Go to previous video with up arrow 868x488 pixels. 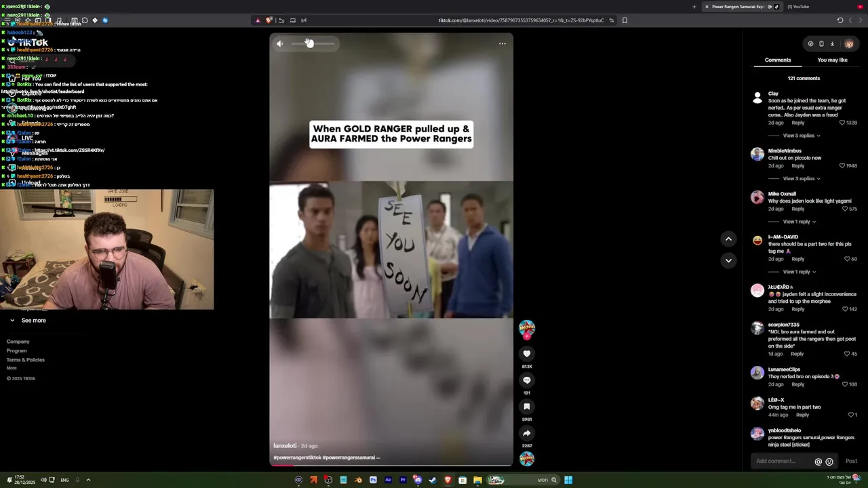(x=728, y=239)
